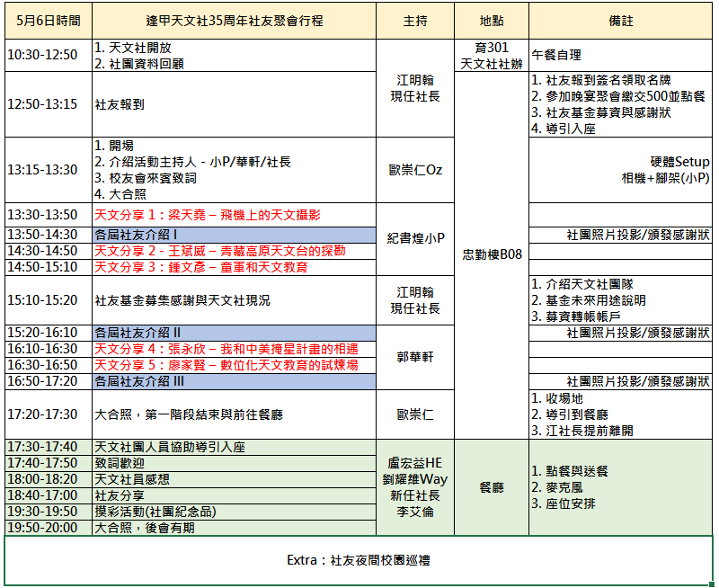Click the blue '各屆社友介紹 III' cell
The image size is (719, 588).
[x=234, y=381]
